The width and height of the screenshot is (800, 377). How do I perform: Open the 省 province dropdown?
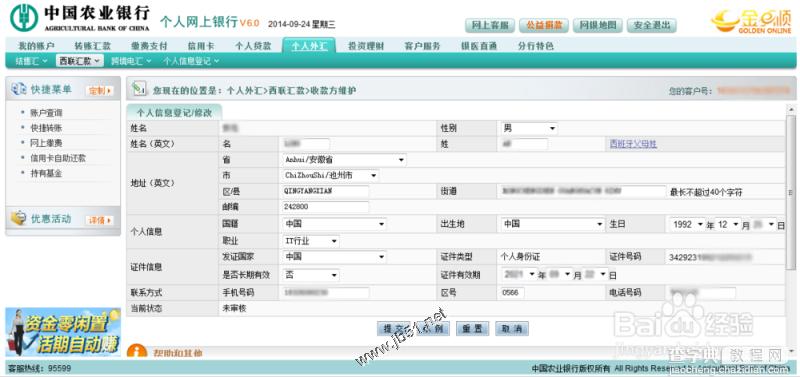(x=344, y=160)
